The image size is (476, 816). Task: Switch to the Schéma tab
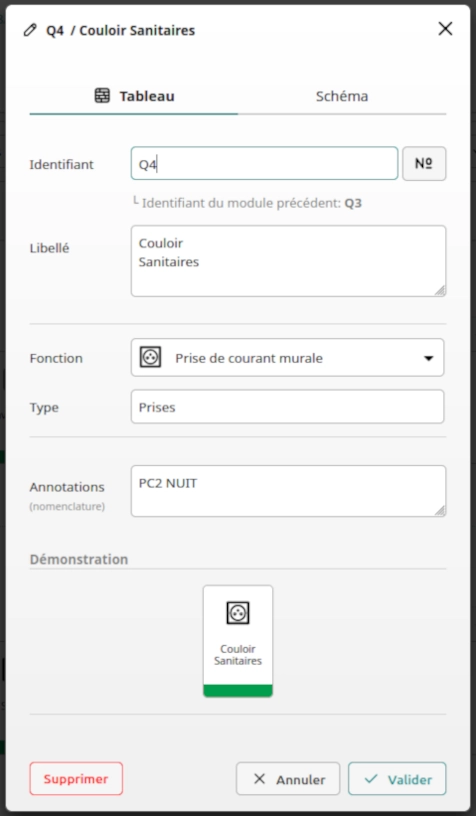click(x=342, y=96)
